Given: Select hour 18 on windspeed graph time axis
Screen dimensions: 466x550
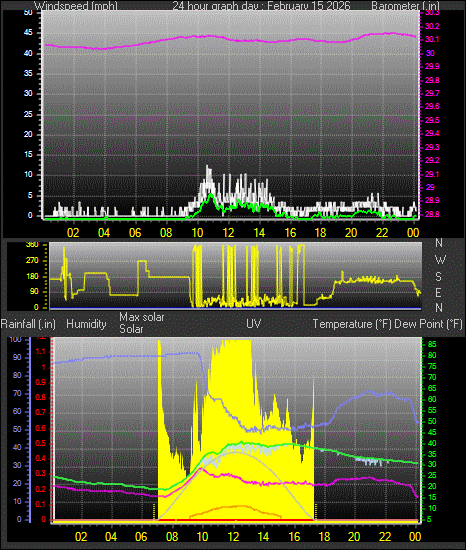Looking at the screenshot, I should (320, 233).
